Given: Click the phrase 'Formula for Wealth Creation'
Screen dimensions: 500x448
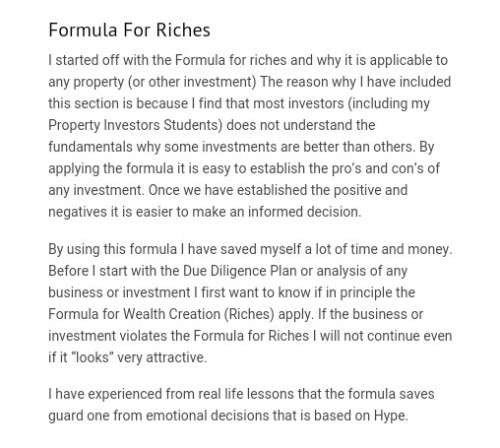Looking at the screenshot, I should [x=134, y=314].
